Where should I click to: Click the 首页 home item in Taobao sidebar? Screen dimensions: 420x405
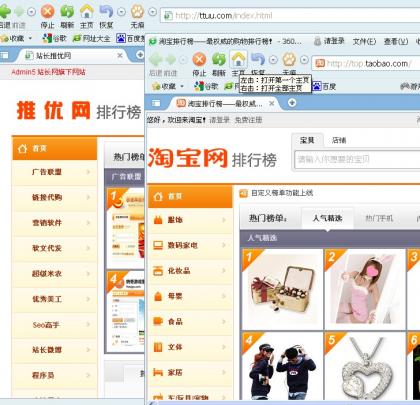click(x=190, y=197)
